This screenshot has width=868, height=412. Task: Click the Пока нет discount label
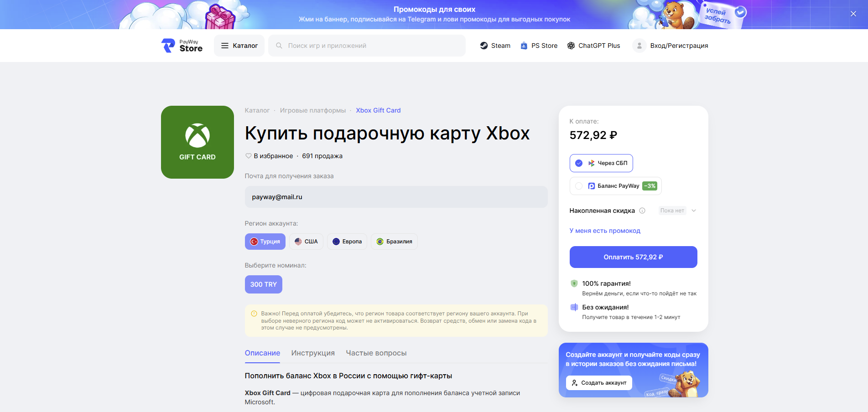pyautogui.click(x=672, y=211)
